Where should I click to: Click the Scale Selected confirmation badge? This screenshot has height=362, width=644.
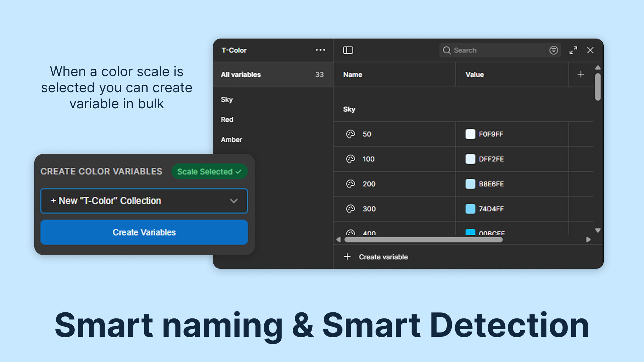tap(209, 171)
